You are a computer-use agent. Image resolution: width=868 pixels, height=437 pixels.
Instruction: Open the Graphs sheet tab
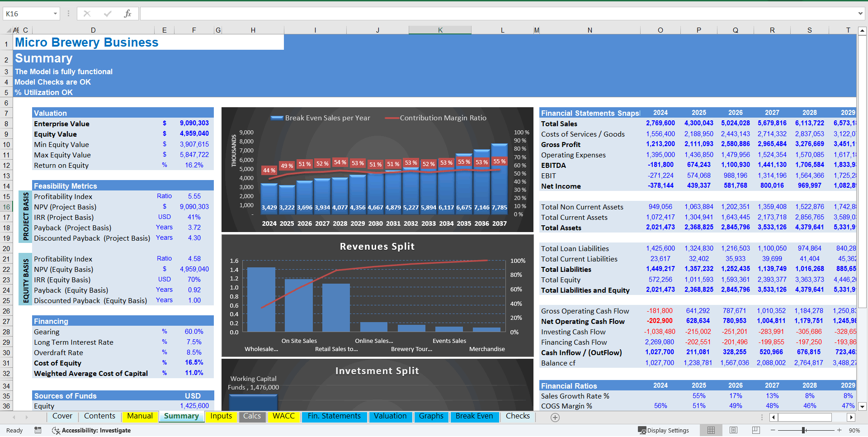pyautogui.click(x=431, y=416)
